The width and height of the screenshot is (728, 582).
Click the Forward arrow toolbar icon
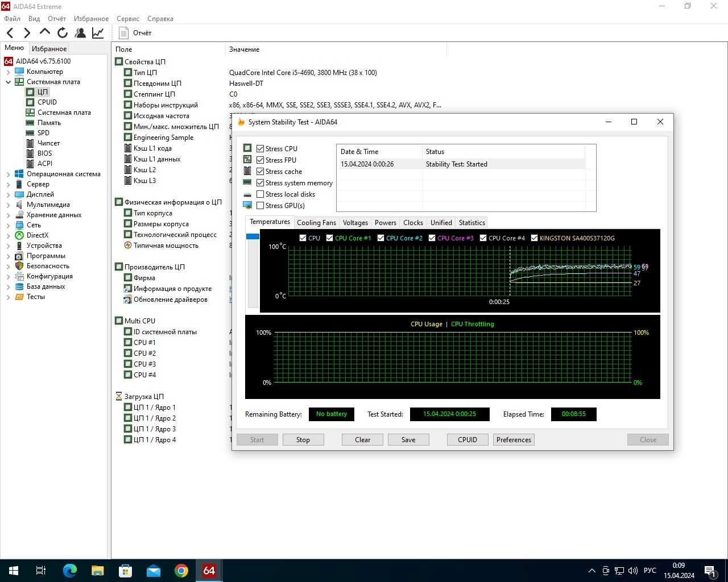coord(27,33)
